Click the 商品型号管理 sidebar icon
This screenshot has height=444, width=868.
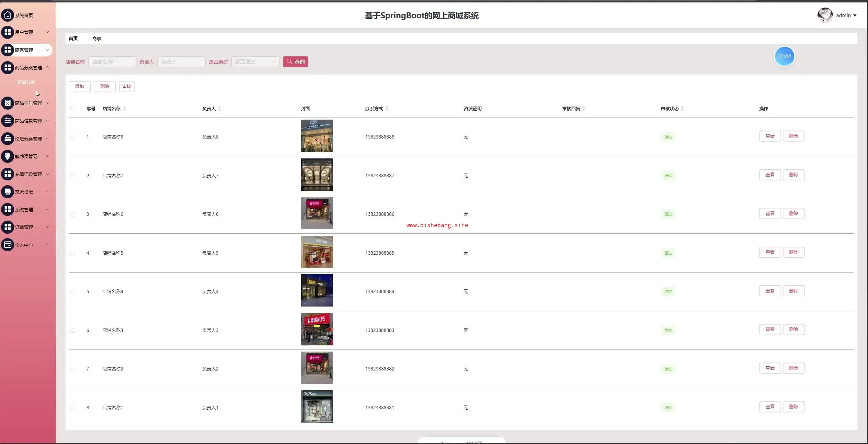coord(8,103)
